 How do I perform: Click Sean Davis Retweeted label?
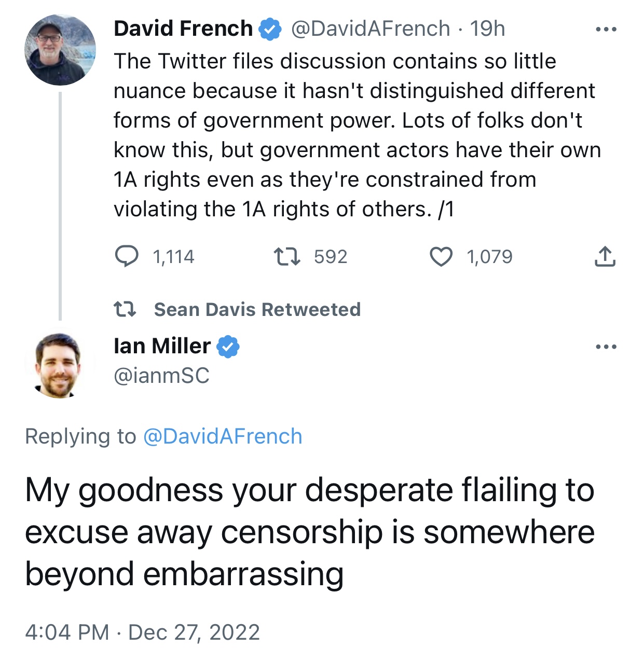257,309
